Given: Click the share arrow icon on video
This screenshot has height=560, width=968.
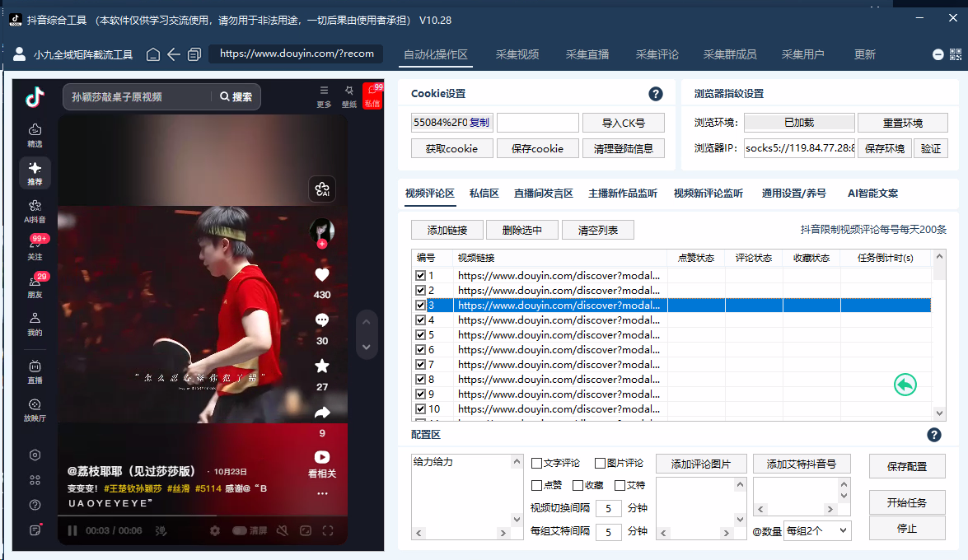Looking at the screenshot, I should pyautogui.click(x=322, y=412).
